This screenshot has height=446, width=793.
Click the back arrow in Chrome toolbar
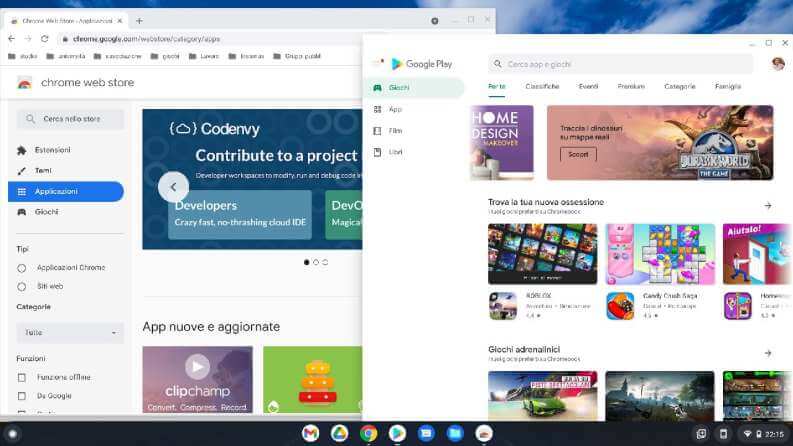tap(12, 38)
